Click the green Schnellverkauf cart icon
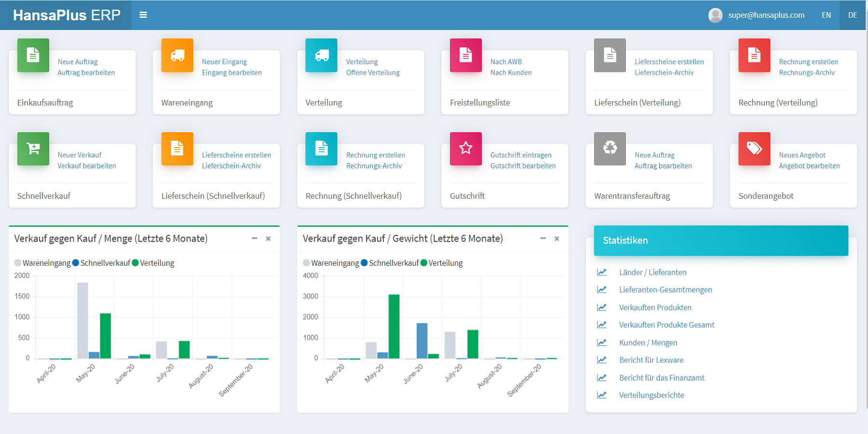 [33, 149]
